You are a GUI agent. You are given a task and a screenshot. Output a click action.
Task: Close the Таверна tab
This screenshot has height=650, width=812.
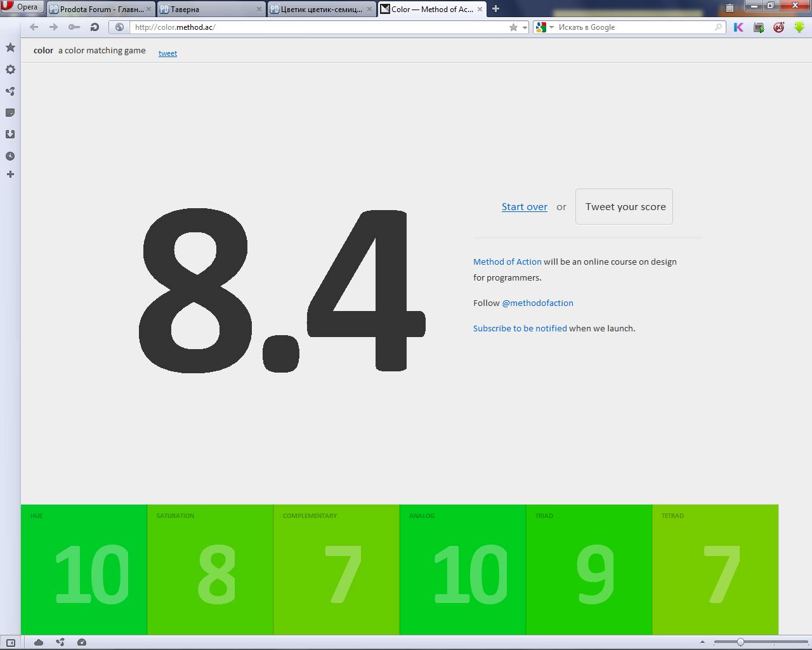pyautogui.click(x=259, y=10)
